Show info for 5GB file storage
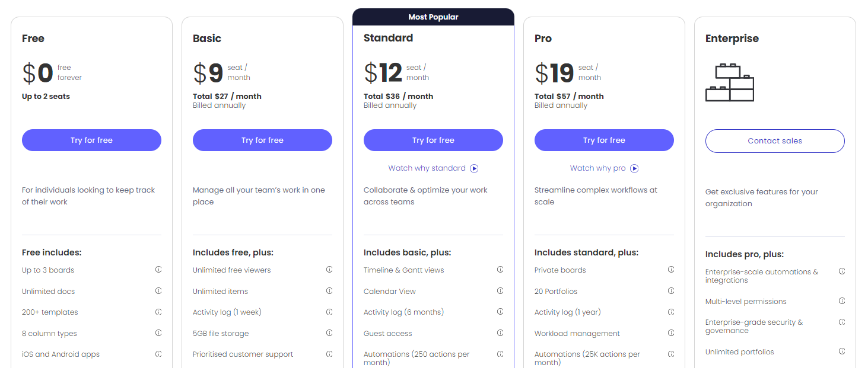Viewport: 868px width, 368px height. pyautogui.click(x=329, y=333)
